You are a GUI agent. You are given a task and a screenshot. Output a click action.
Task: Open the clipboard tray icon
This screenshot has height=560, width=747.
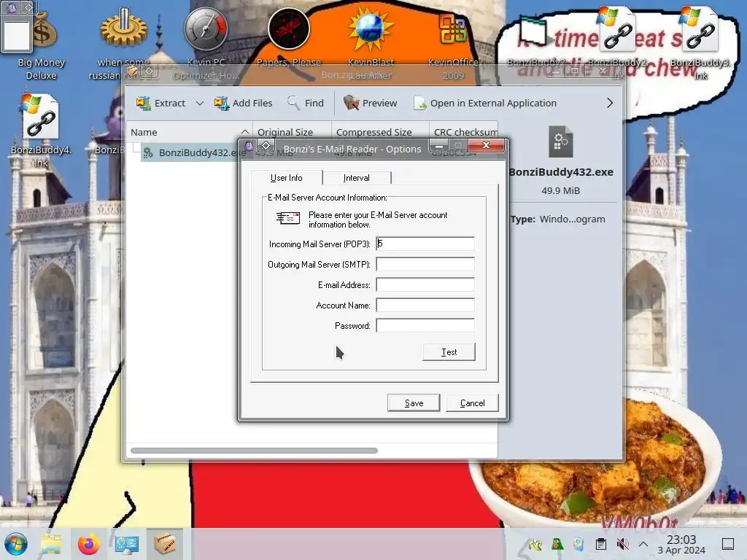coord(601,544)
